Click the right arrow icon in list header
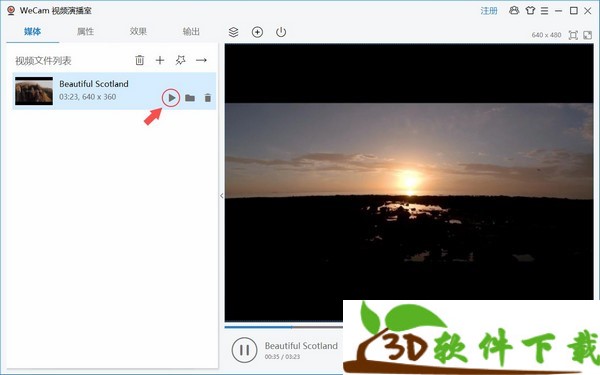The image size is (600, 375). click(x=201, y=60)
